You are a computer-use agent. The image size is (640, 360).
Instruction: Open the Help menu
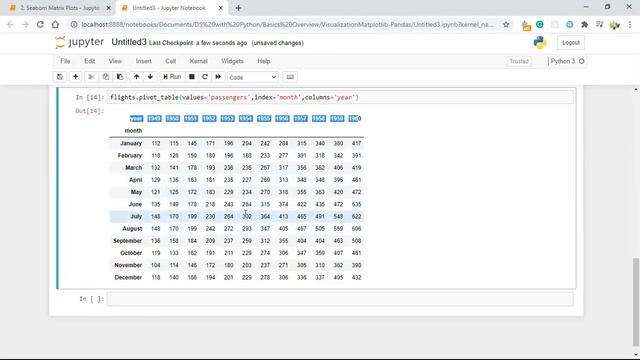pos(264,61)
